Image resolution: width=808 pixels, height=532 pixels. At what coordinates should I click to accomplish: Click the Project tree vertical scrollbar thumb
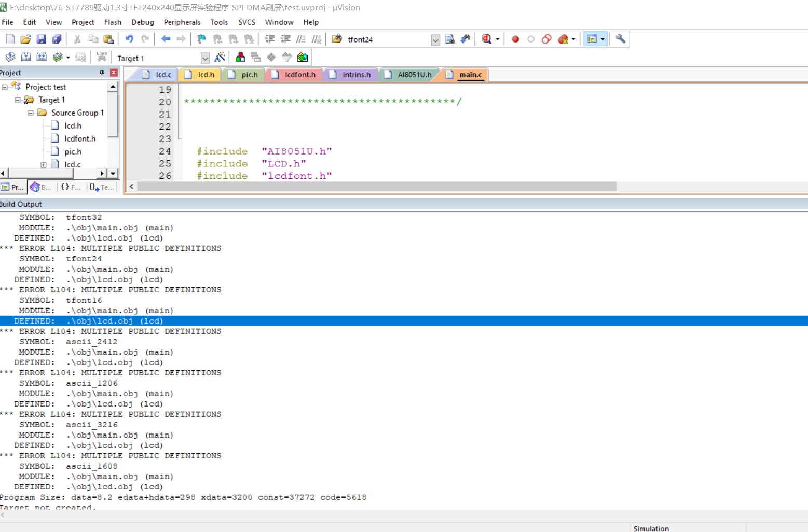[x=113, y=115]
